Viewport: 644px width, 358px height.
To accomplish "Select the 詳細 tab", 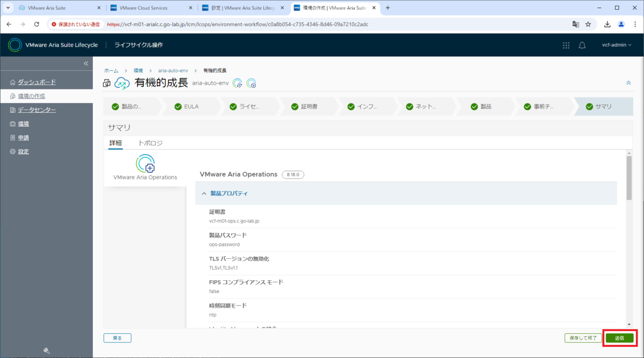I will [x=115, y=143].
